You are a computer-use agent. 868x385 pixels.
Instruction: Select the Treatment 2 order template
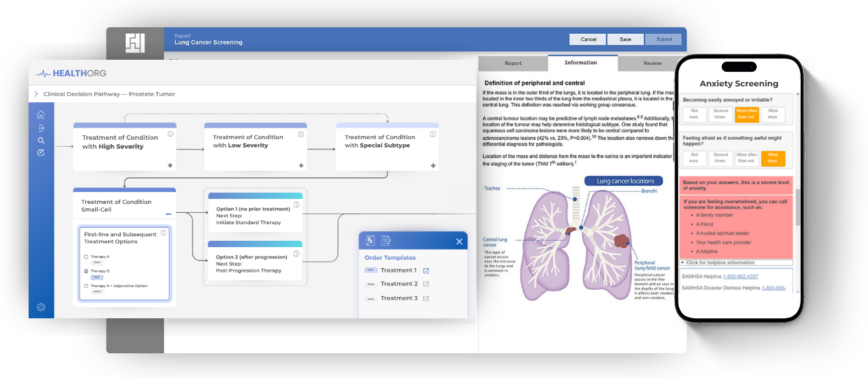coord(398,284)
